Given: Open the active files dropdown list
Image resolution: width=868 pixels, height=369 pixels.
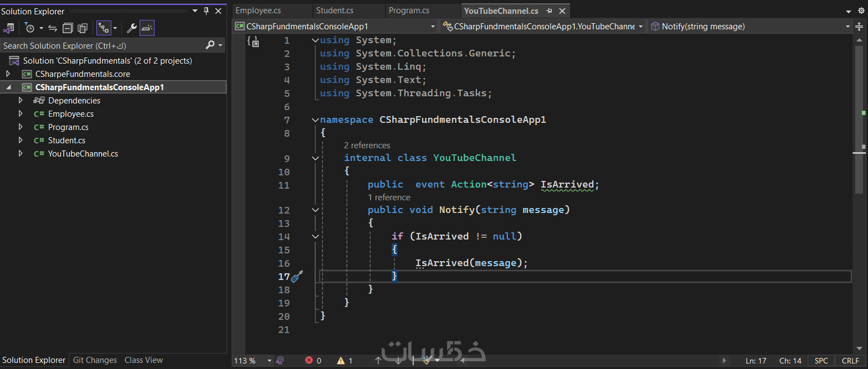Looking at the screenshot, I should tap(848, 11).
